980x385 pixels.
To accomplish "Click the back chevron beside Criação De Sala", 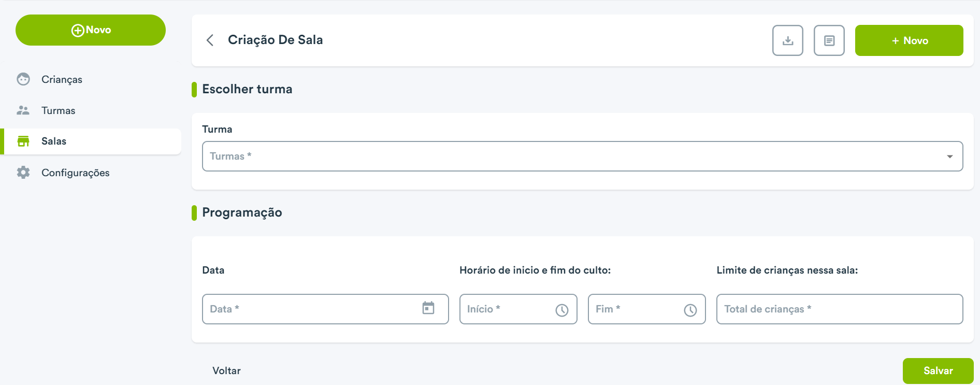I will (x=210, y=40).
